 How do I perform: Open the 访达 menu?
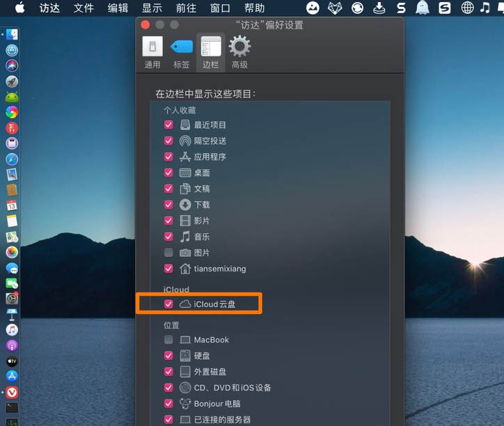tap(49, 8)
